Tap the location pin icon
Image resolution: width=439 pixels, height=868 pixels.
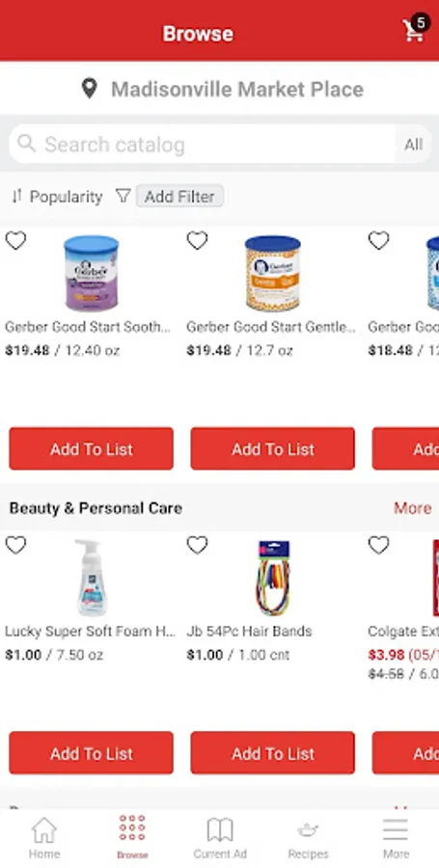pos(89,89)
